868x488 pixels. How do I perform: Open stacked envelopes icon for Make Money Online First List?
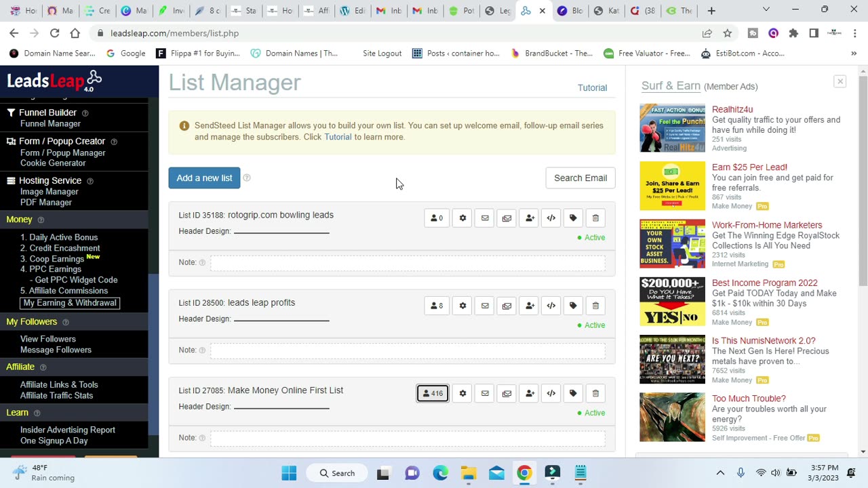coord(507,393)
